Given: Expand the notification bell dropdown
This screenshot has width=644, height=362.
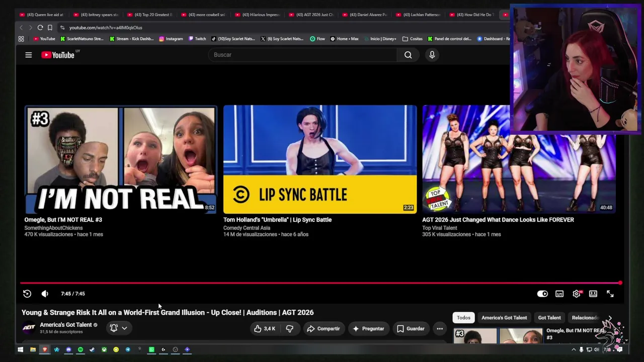Looking at the screenshot, I should [119, 328].
